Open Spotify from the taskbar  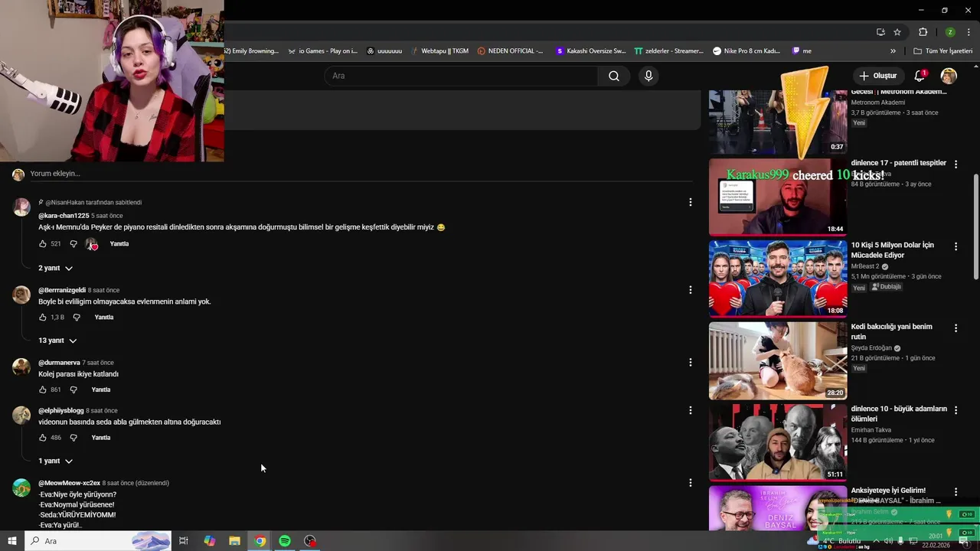tap(285, 541)
